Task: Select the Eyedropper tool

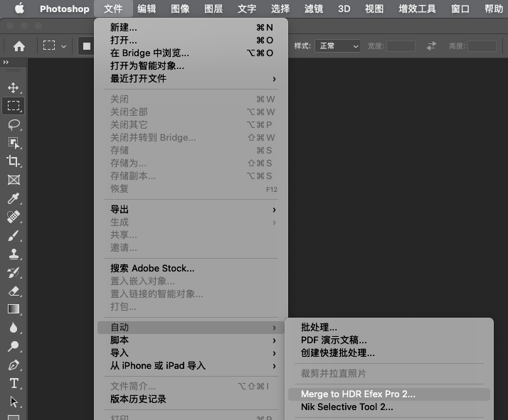Action: [14, 198]
